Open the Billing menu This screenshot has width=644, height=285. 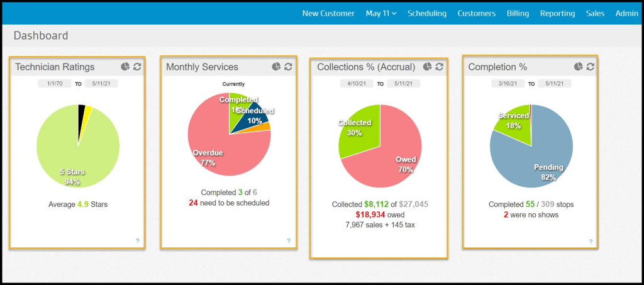518,13
